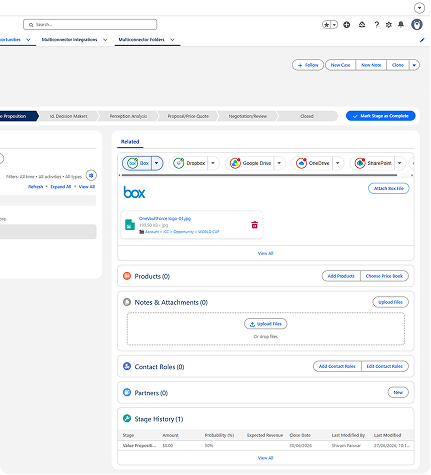
Task: Click Mark Stage as Complete
Action: coord(381,116)
